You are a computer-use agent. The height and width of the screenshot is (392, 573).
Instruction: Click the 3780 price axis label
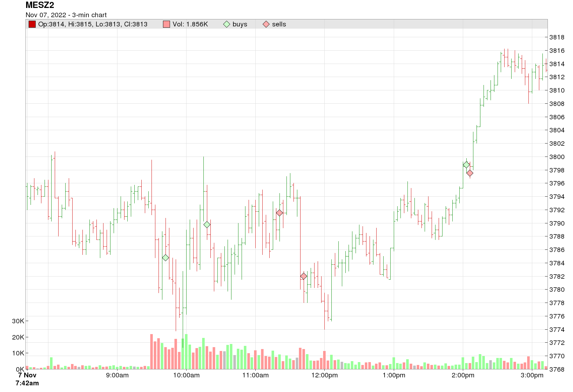[557, 290]
